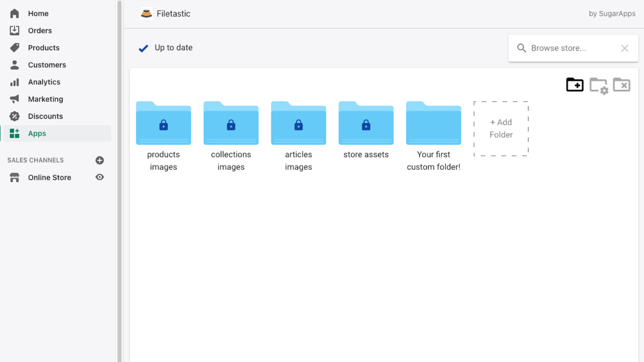Open Your first custom folder!

tap(433, 123)
